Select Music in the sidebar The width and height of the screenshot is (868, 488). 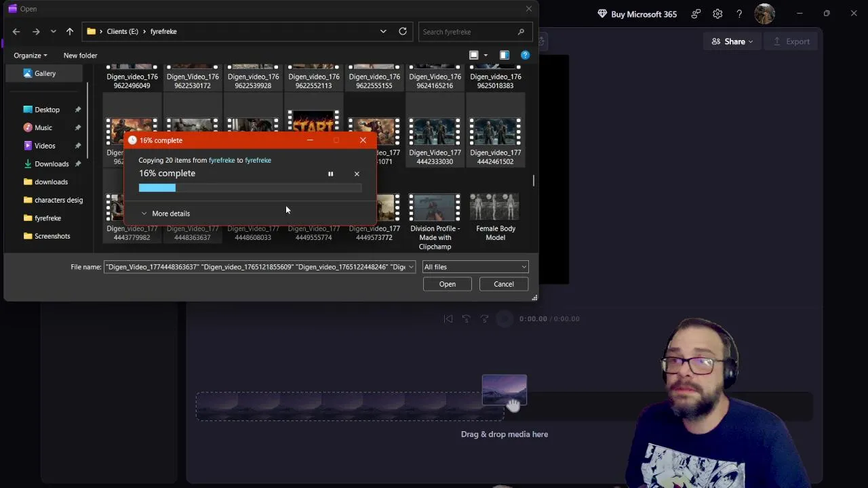click(43, 127)
